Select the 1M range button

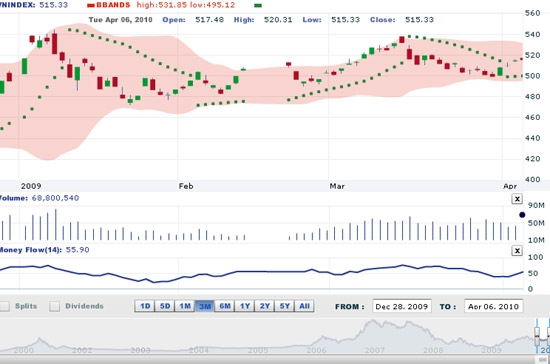[x=185, y=306]
